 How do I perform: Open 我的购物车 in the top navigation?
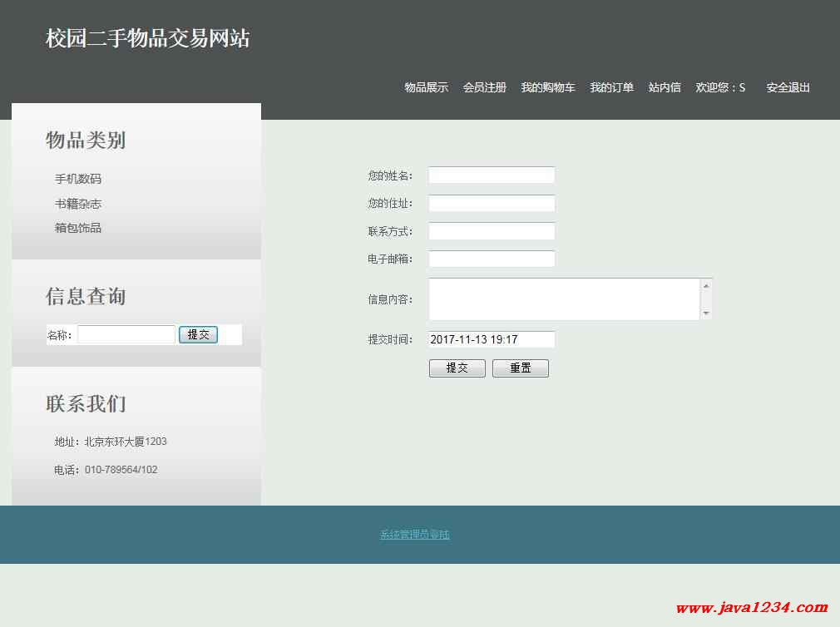[x=547, y=87]
